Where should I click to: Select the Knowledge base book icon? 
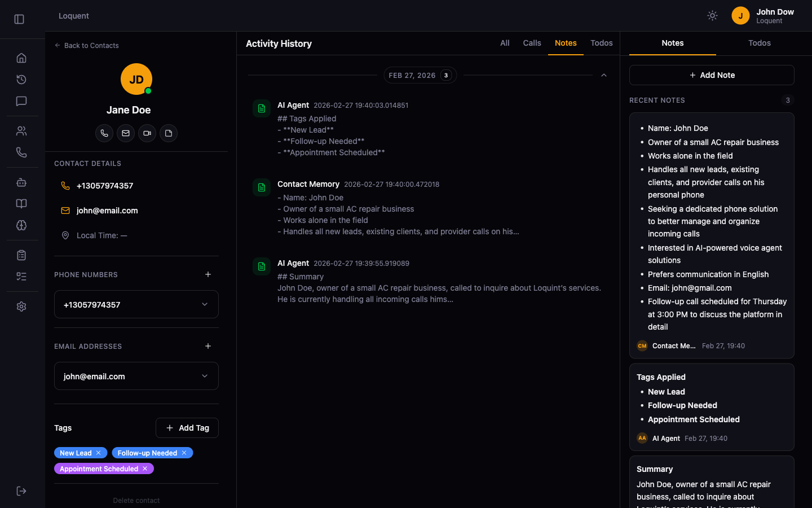(21, 203)
